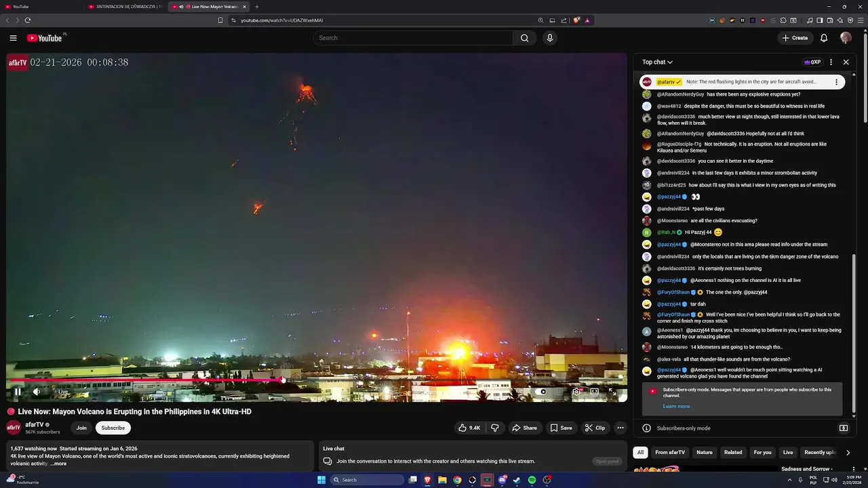Show hidden system tray icons
868x488 pixels.
[790, 480]
